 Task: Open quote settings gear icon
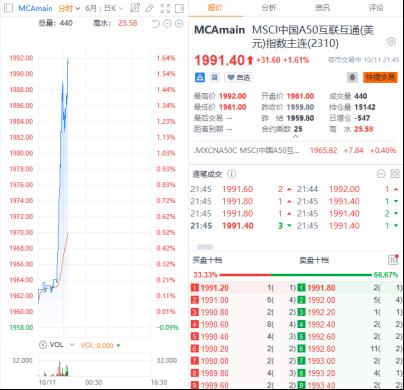coord(391,42)
